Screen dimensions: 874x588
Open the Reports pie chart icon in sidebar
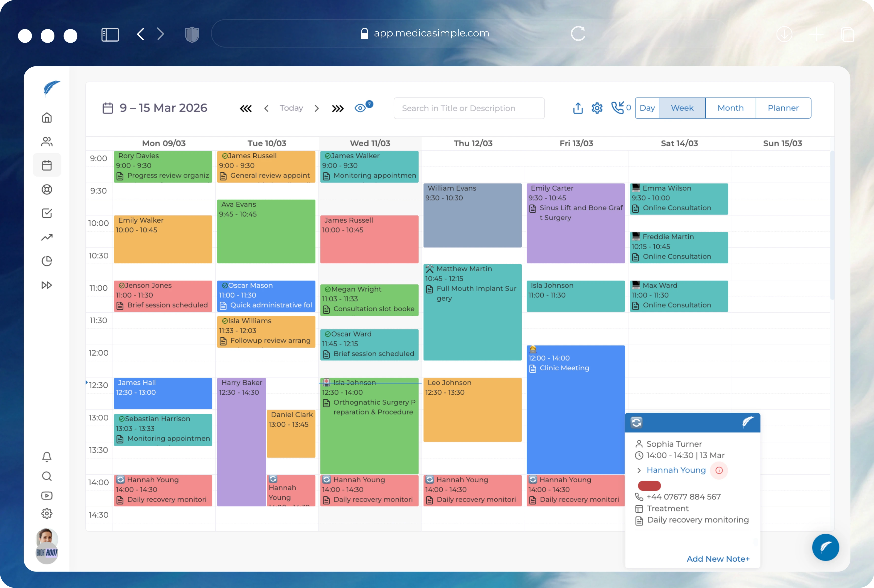pyautogui.click(x=47, y=261)
